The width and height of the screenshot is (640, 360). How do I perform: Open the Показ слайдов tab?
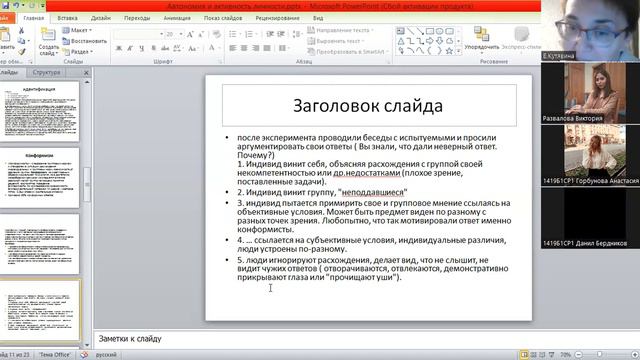[223, 18]
